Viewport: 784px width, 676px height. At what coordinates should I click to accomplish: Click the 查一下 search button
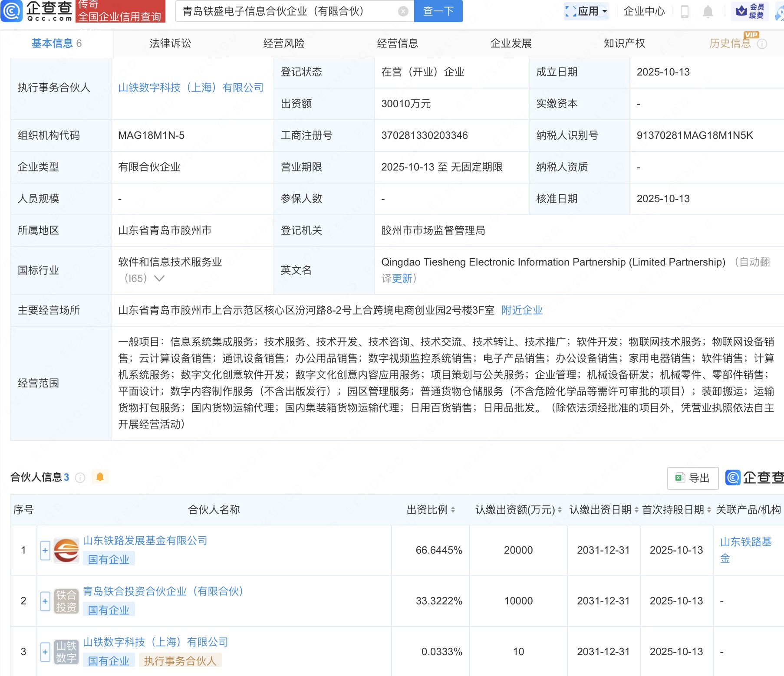point(438,11)
